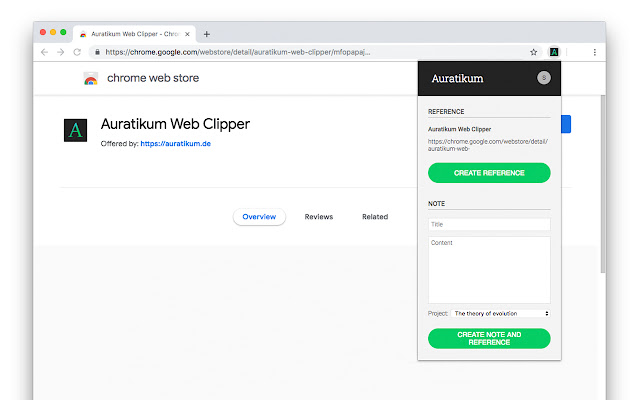Maximize the window with green button
The width and height of the screenshot is (640, 400).
[x=63, y=32]
